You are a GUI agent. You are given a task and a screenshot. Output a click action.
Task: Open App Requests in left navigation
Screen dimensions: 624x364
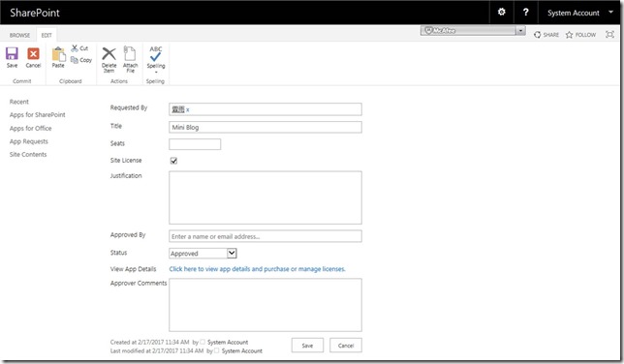pyautogui.click(x=29, y=141)
